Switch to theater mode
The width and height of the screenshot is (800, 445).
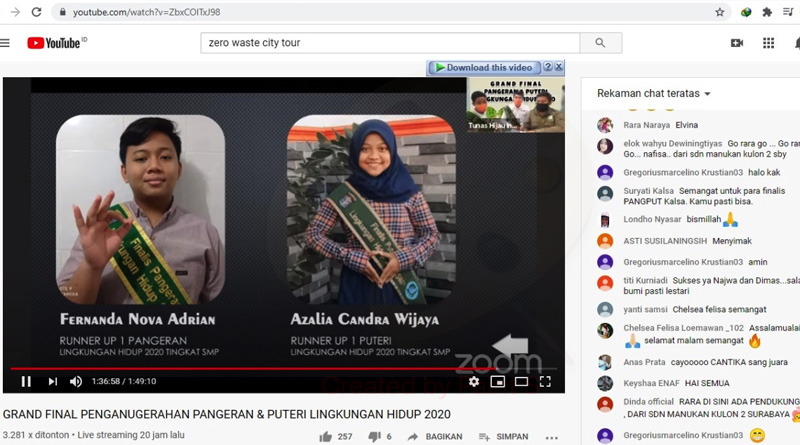click(521, 381)
